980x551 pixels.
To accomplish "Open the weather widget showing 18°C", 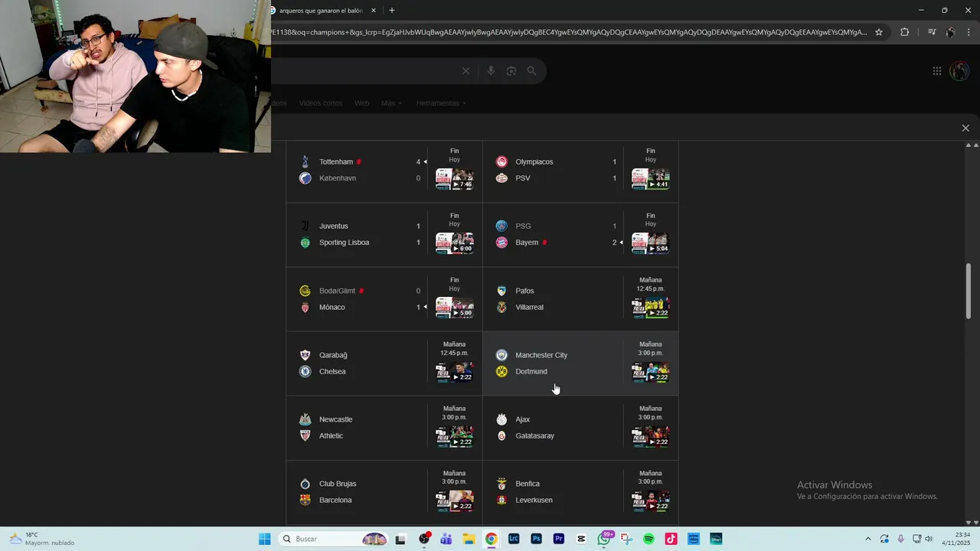I will (42, 539).
